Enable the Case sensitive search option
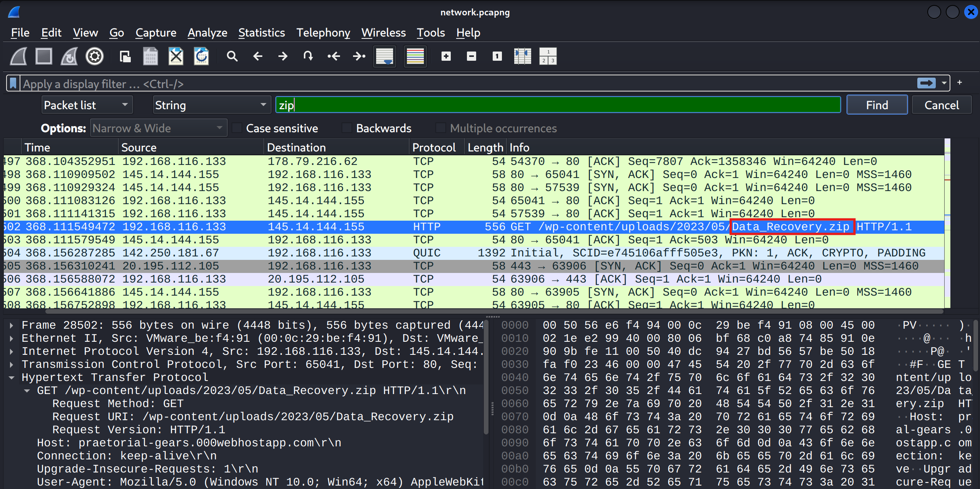The width and height of the screenshot is (980, 489). point(237,128)
